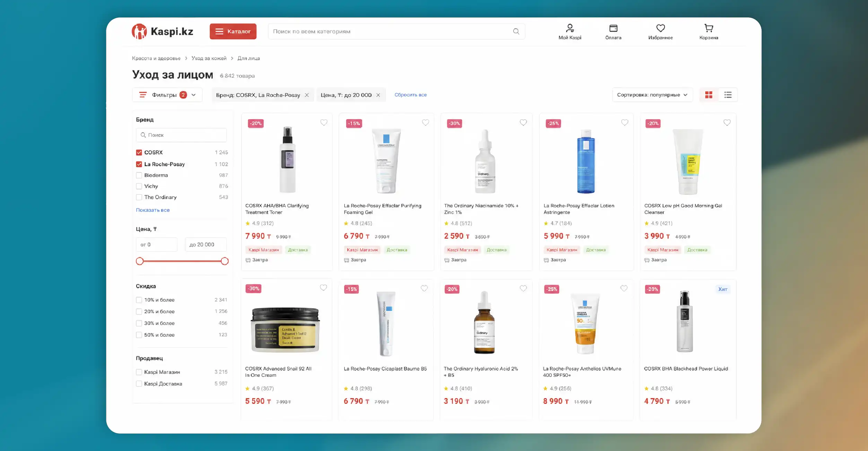The height and width of the screenshot is (451, 868).
Task: Click the от 0 minimum price field
Action: tap(157, 245)
